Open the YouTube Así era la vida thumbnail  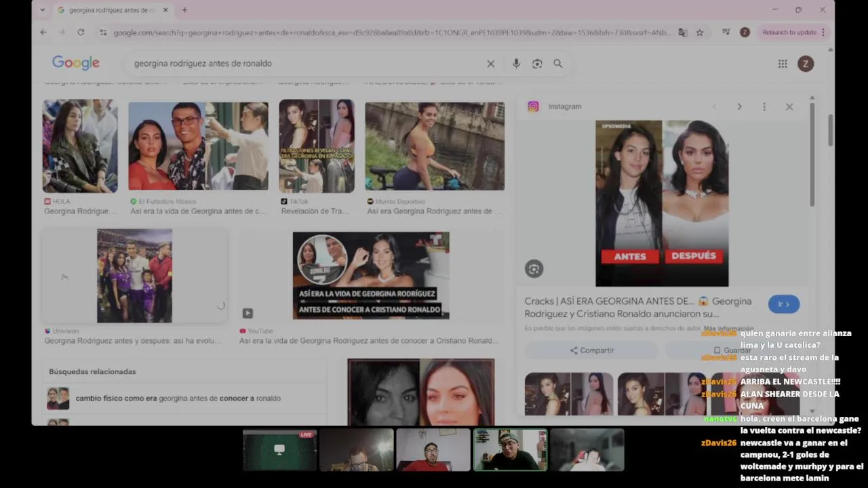[371, 276]
